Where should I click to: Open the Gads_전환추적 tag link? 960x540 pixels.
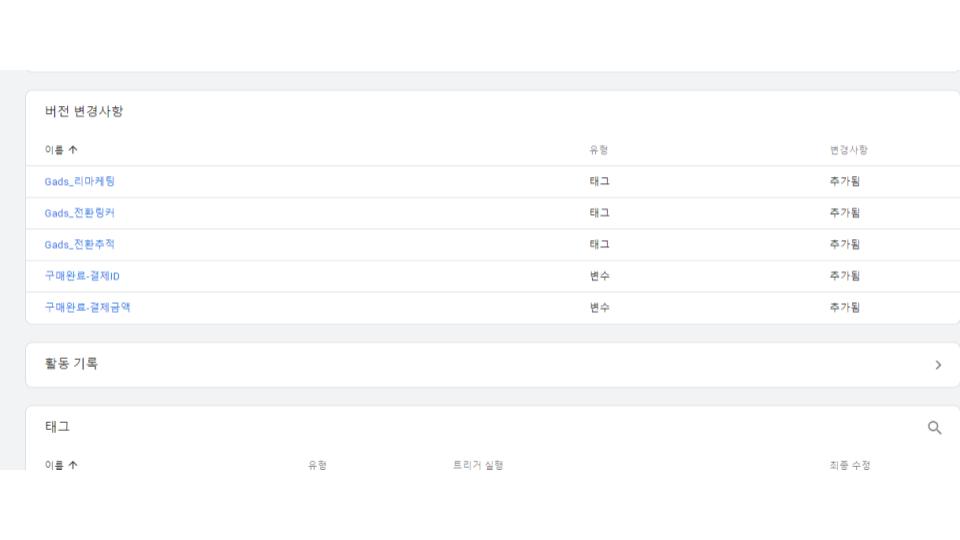pos(80,244)
